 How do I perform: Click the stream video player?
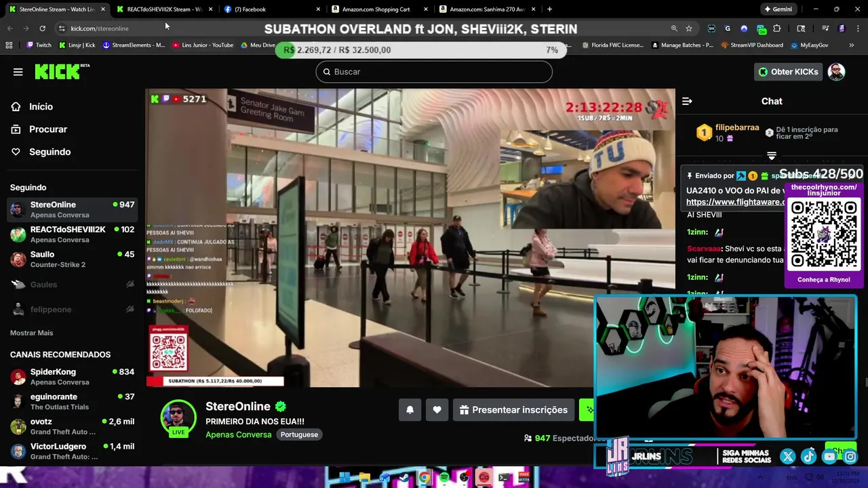410,238
